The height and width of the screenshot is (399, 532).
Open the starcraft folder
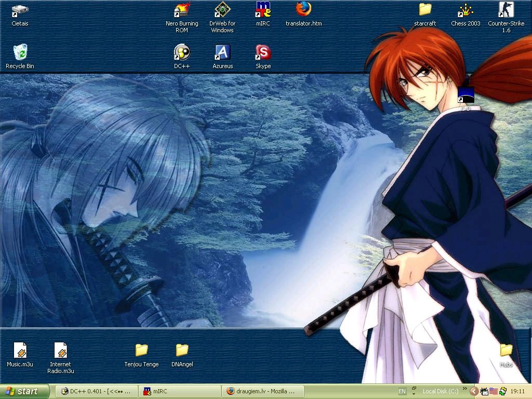tap(425, 15)
